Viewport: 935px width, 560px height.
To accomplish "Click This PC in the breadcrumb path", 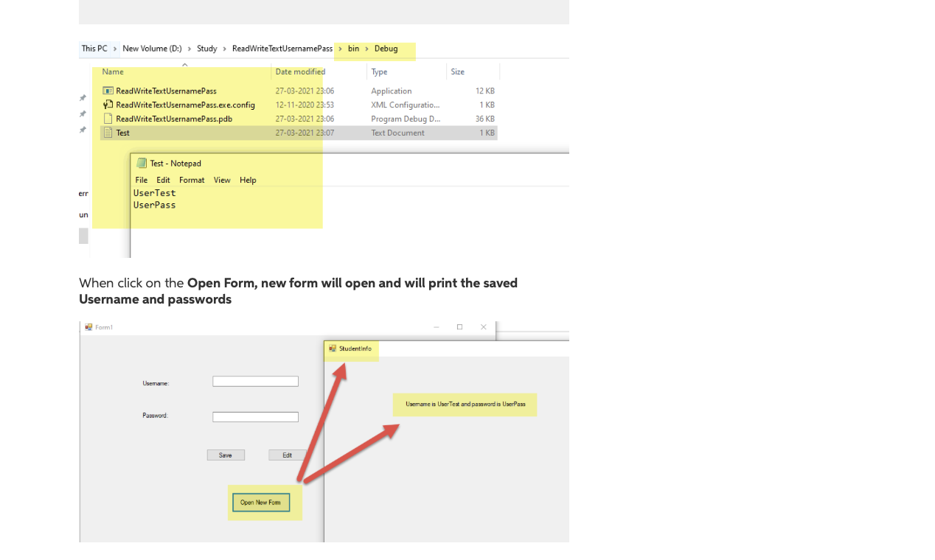I will pyautogui.click(x=94, y=49).
